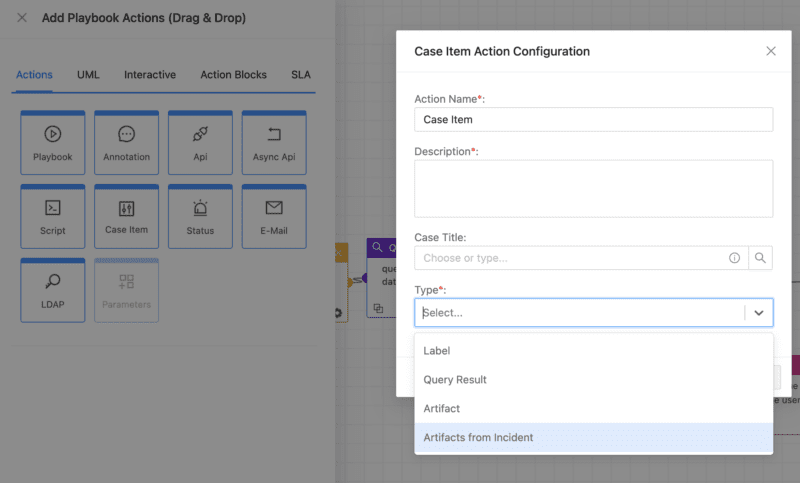Screen dimensions: 800x483
Task: Select the Status action block
Action: pyautogui.click(x=200, y=215)
